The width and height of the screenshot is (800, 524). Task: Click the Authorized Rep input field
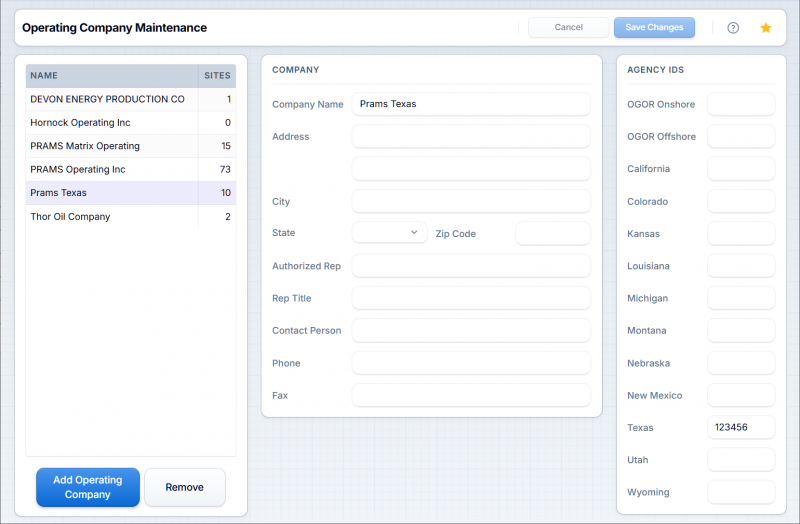[x=471, y=266]
